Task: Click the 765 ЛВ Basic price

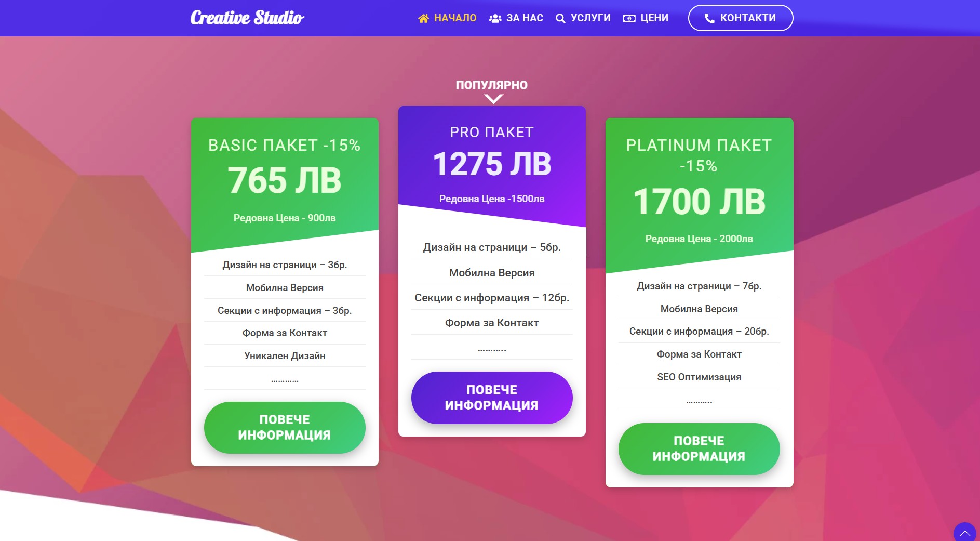Action: point(285,181)
